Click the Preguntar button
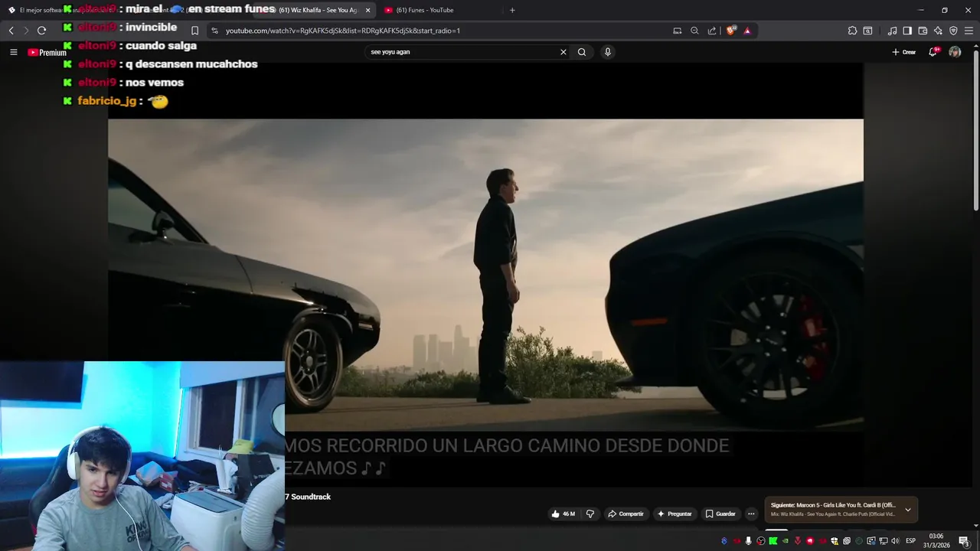Image resolution: width=980 pixels, height=551 pixels. [674, 514]
